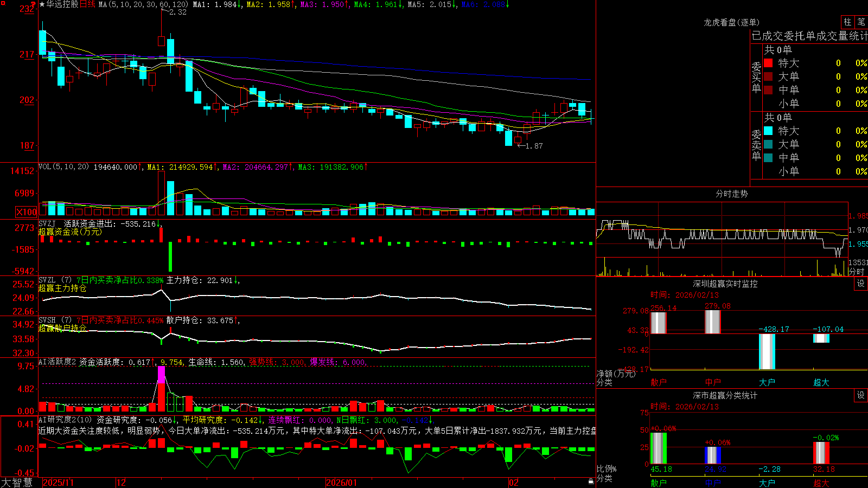This screenshot has width=868, height=488.
Task: Click the 分时走势 panel title
Action: 731,194
